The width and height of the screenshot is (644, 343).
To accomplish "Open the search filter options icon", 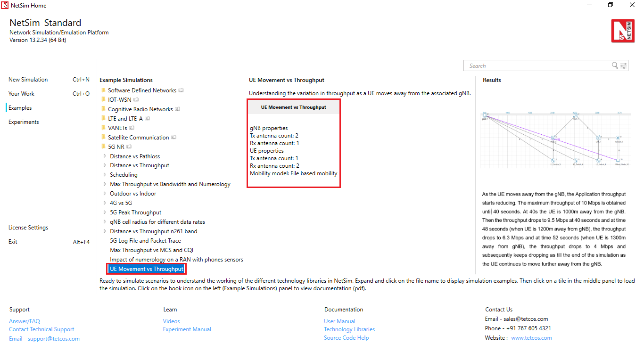I will pos(623,65).
